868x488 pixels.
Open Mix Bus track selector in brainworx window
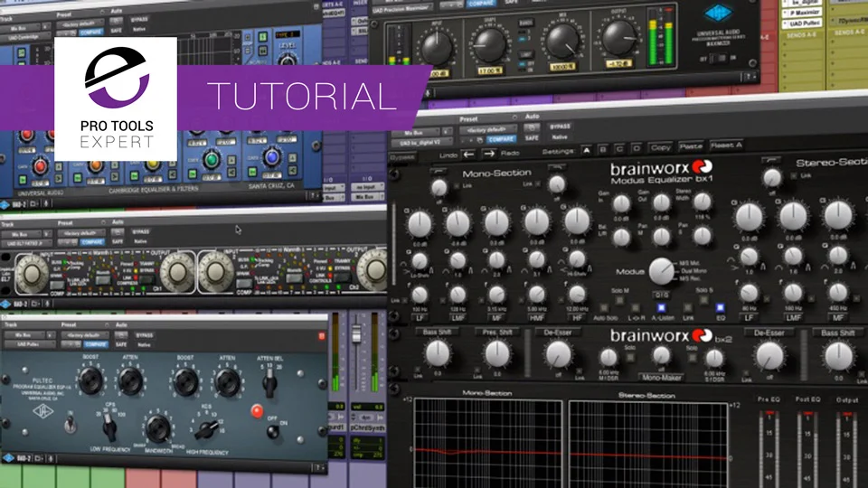click(415, 133)
